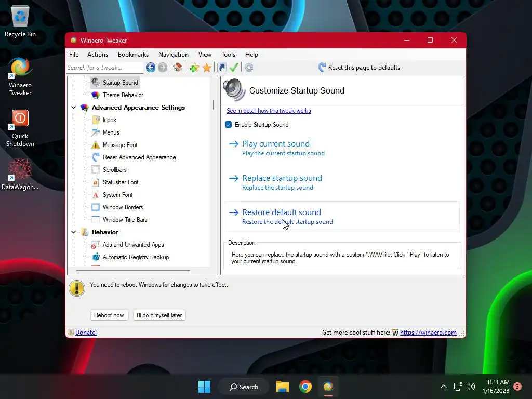Select Startup Sound speaker icon in tree
The width and height of the screenshot is (532, 399).
point(96,82)
